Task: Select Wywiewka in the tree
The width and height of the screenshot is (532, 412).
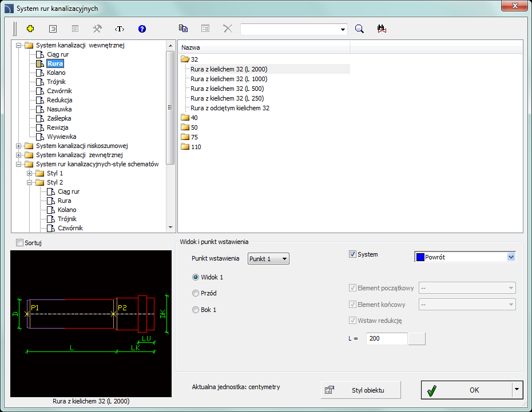Action: point(61,137)
